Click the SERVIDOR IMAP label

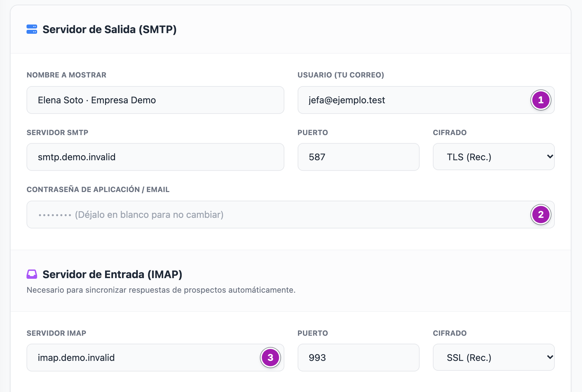tap(56, 333)
